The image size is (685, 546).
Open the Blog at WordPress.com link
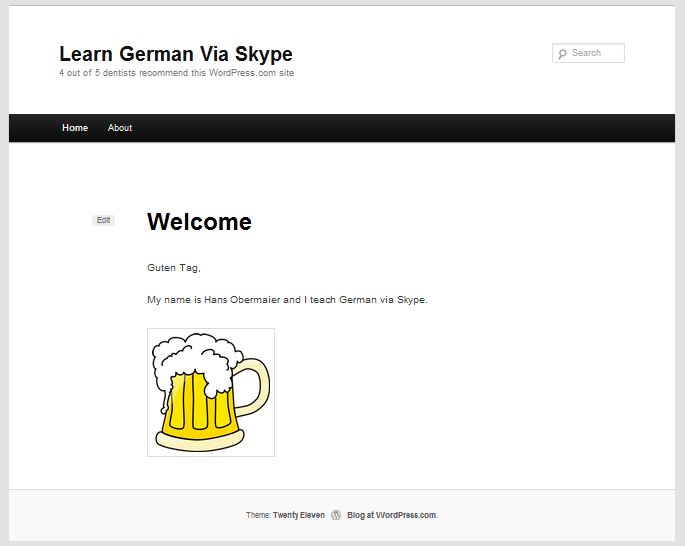pyautogui.click(x=392, y=515)
